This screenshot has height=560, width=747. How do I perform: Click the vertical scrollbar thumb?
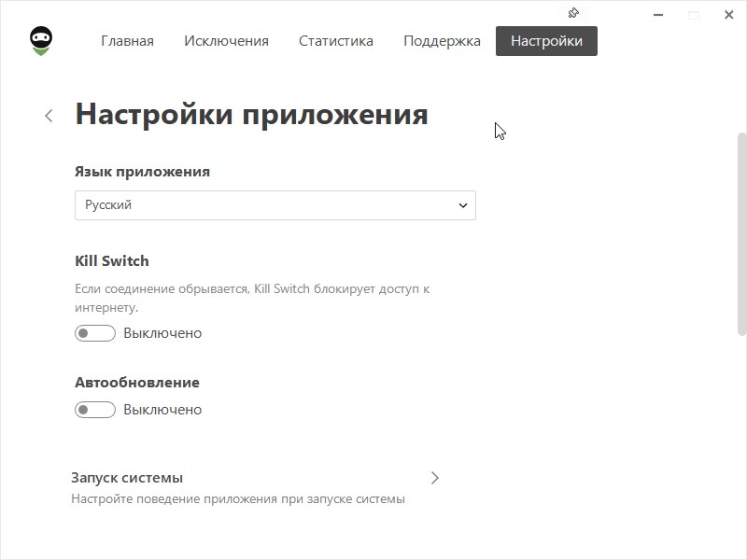[741, 233]
